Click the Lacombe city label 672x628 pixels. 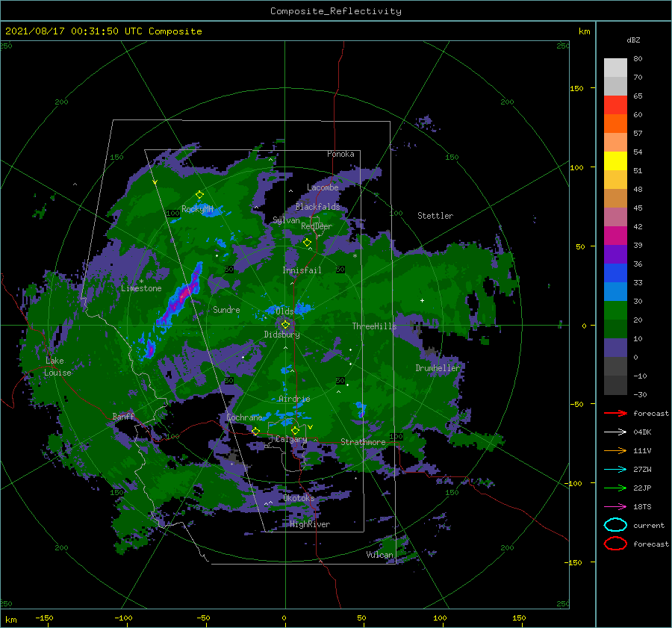(x=323, y=187)
